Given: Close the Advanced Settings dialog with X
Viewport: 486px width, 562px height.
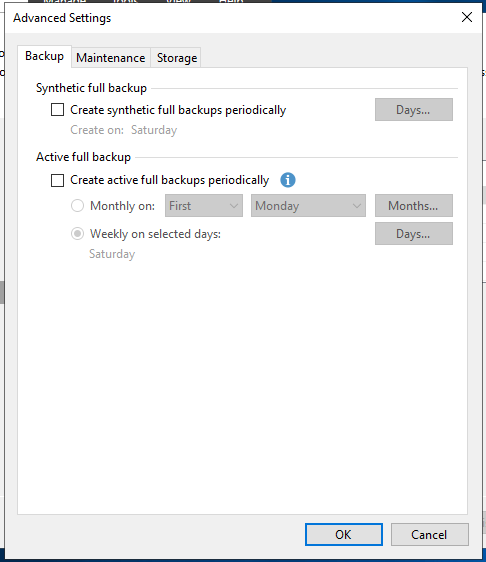Looking at the screenshot, I should [x=467, y=17].
